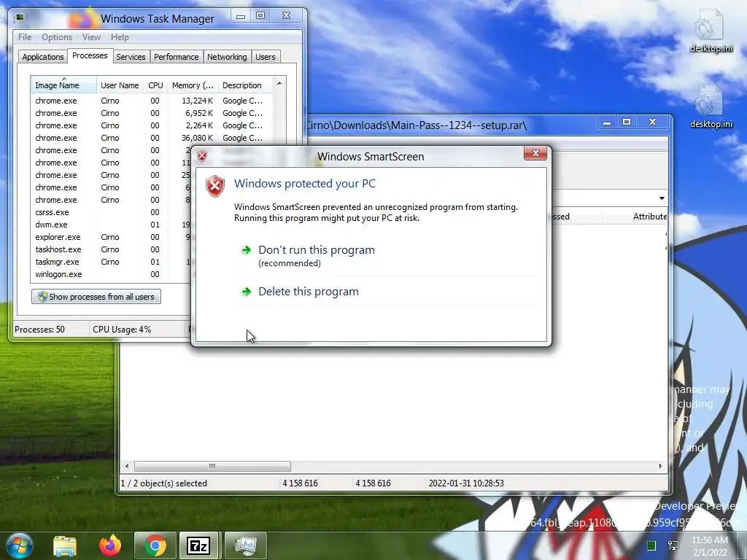Select dwm.exe process row
The image size is (747, 560).
coord(111,225)
